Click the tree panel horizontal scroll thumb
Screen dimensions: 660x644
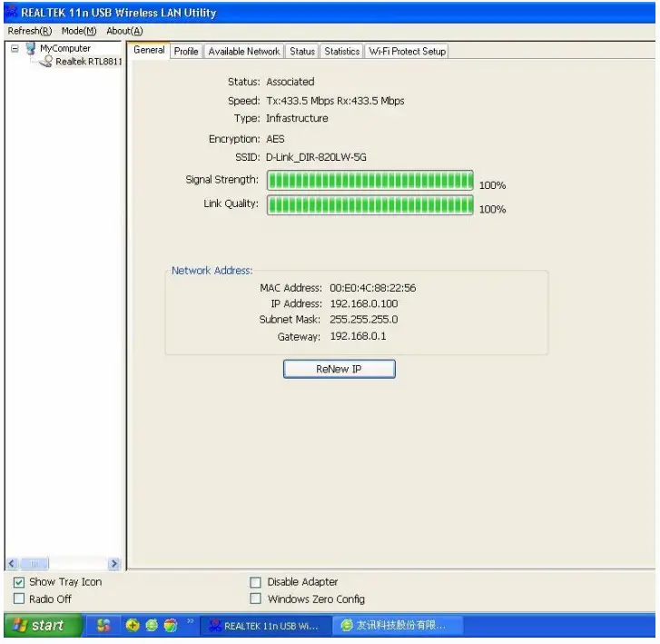click(x=34, y=563)
